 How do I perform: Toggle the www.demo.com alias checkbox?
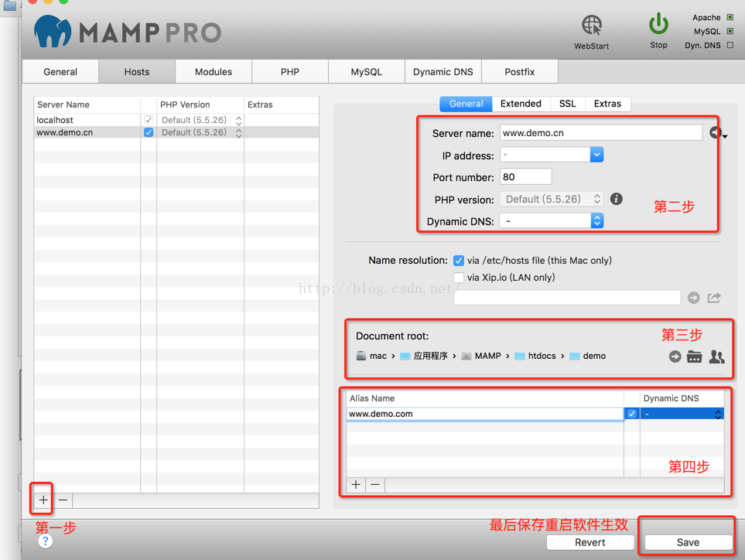(x=631, y=414)
